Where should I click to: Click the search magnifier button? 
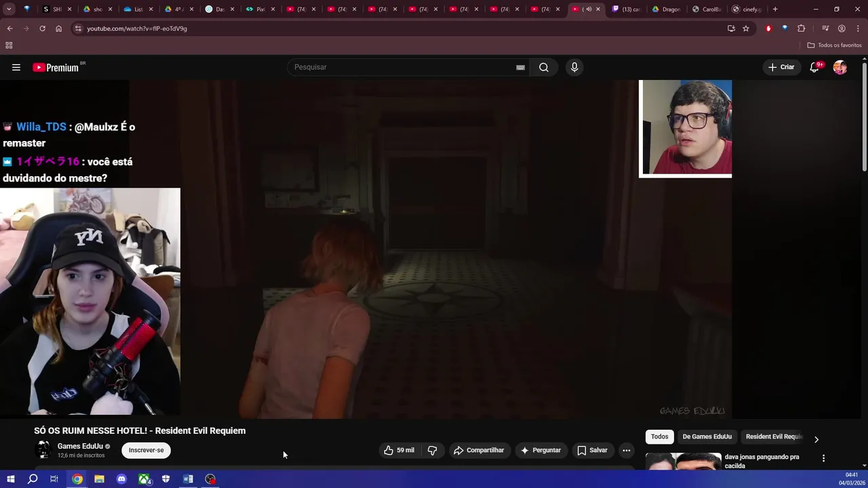(x=544, y=67)
